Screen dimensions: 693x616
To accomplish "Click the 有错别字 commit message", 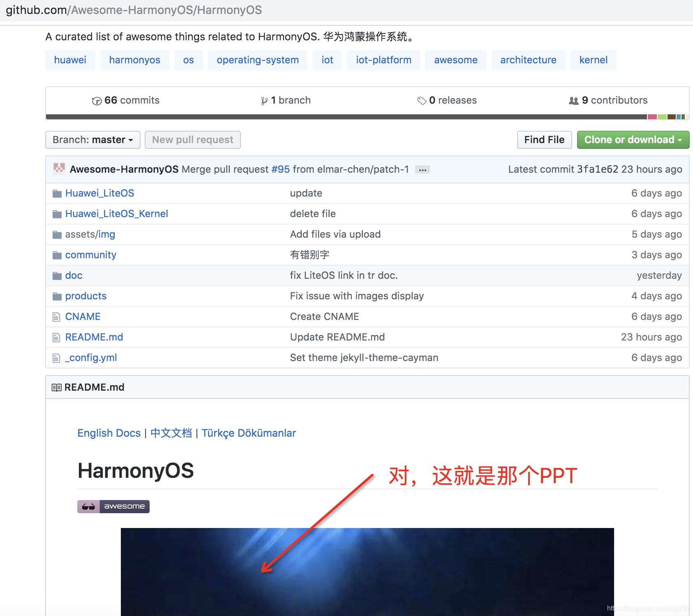I will tap(310, 255).
